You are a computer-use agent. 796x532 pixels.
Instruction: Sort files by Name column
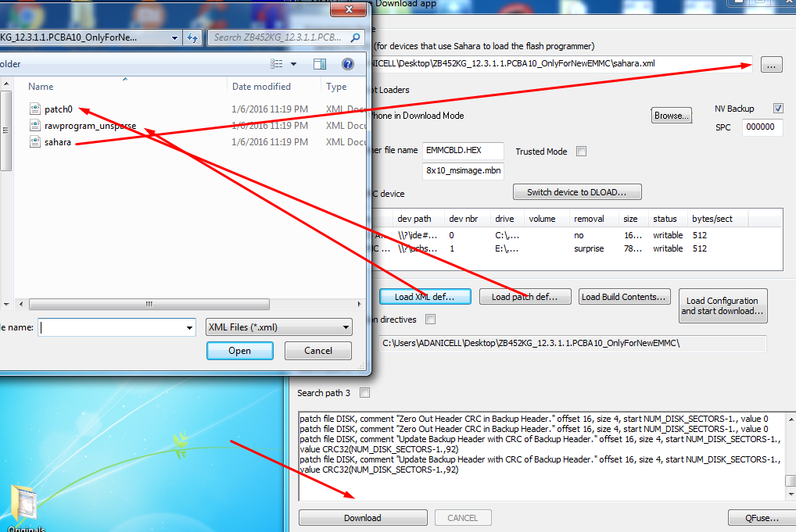pos(41,87)
